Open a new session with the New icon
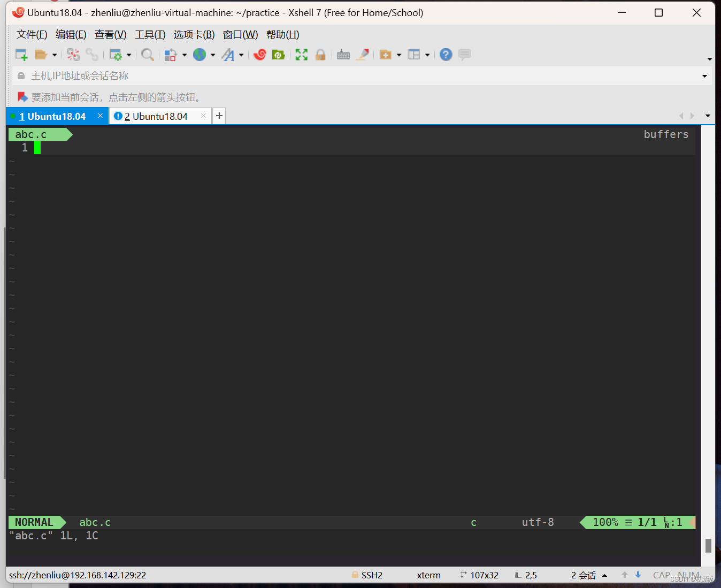 tap(21, 54)
